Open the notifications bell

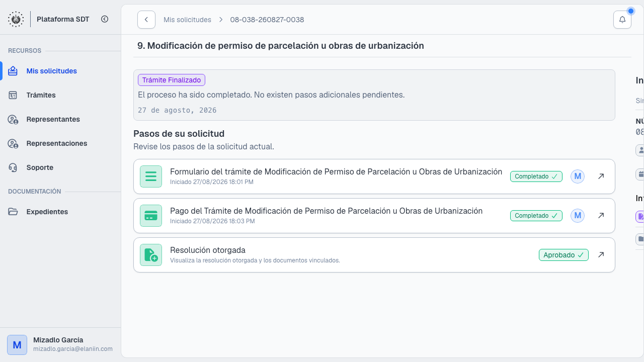[x=622, y=20]
